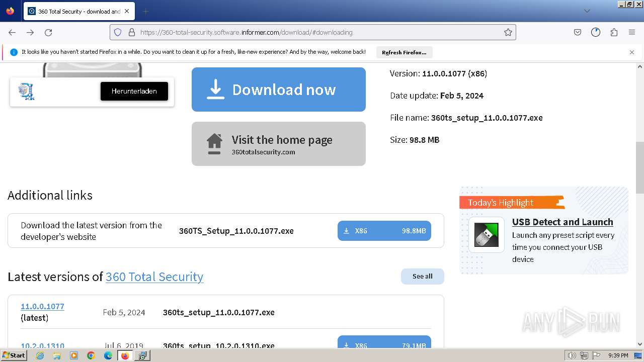Click the info icon in notification bar
The width and height of the screenshot is (644, 362).
pos(14,52)
